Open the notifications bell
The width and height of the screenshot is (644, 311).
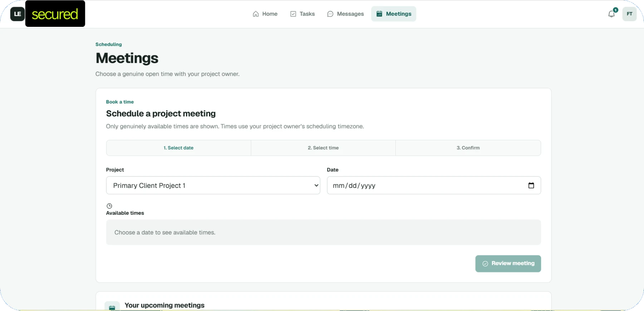[x=611, y=14]
